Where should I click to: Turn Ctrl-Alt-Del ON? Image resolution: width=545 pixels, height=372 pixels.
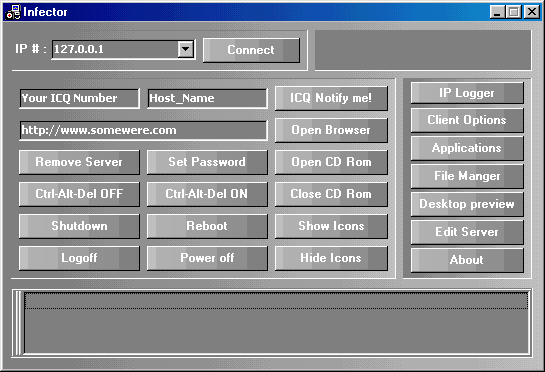207,194
